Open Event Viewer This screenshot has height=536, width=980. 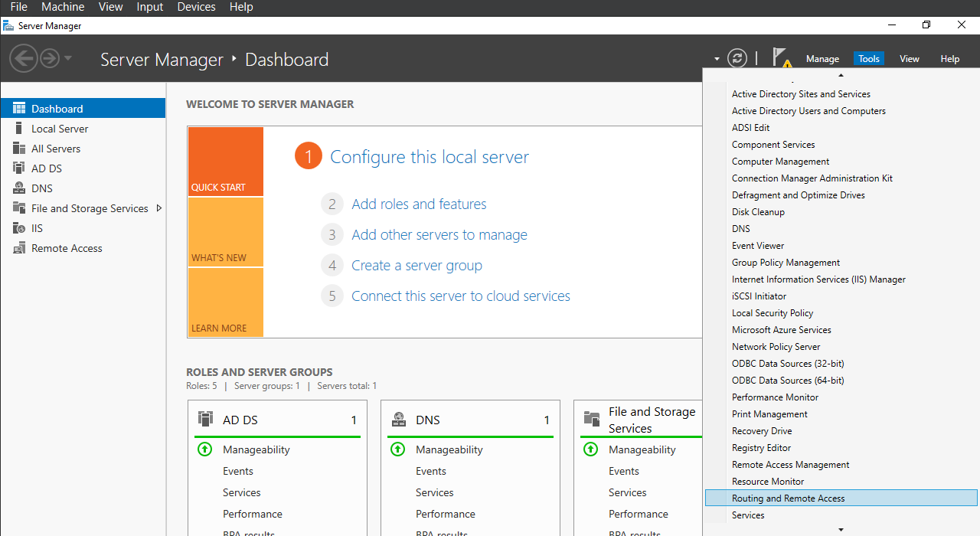click(841, 246)
